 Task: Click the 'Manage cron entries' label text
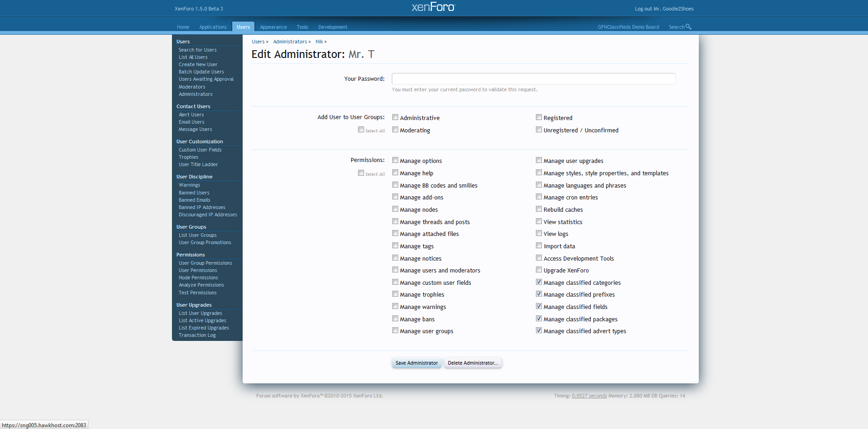click(x=571, y=197)
